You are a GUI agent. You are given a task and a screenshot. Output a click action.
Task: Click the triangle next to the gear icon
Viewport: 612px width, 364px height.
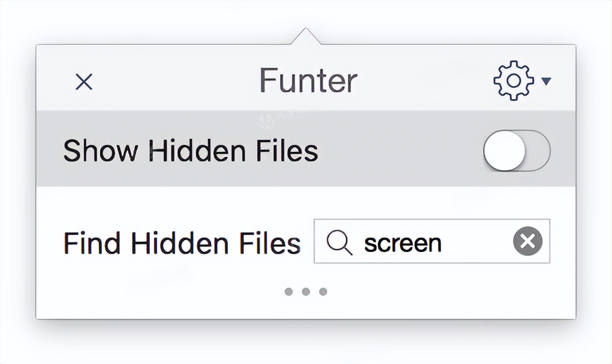pyautogui.click(x=547, y=82)
